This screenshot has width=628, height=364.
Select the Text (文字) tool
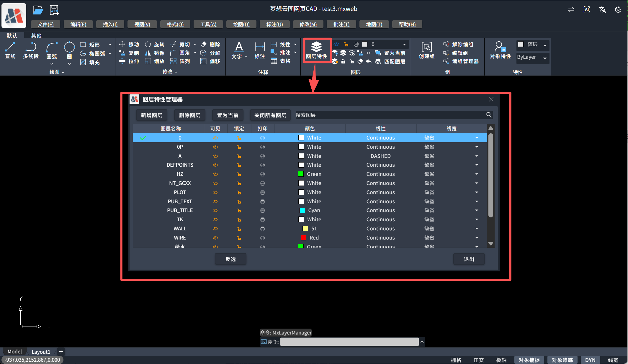click(239, 50)
